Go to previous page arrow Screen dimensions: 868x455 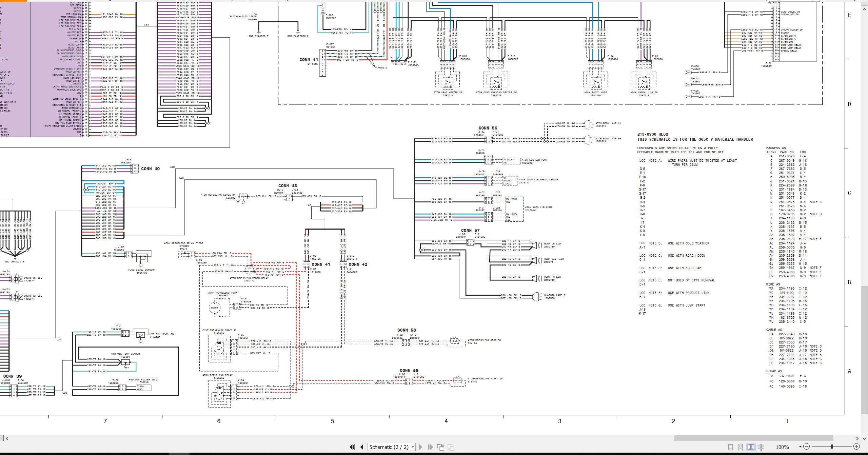pos(362,447)
